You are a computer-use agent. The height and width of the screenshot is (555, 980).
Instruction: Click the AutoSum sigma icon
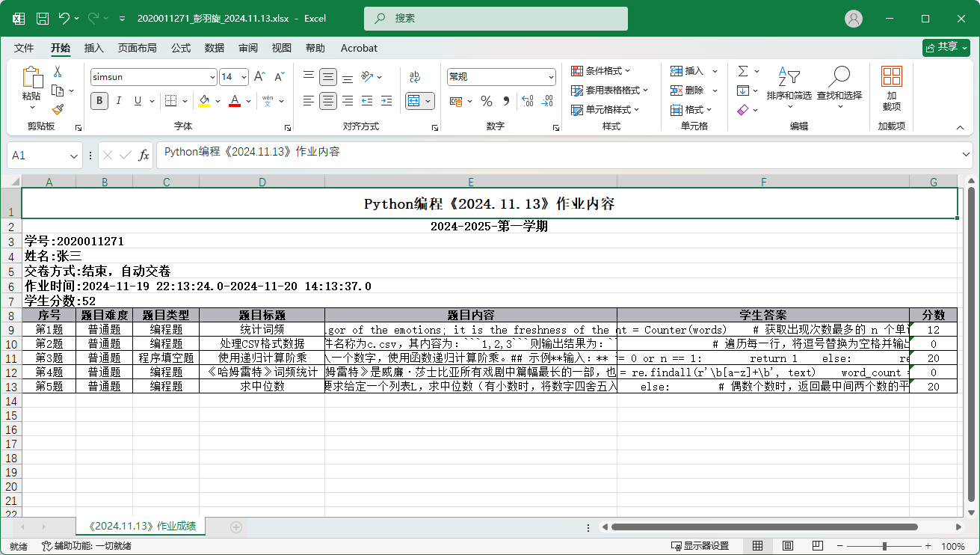click(x=743, y=71)
